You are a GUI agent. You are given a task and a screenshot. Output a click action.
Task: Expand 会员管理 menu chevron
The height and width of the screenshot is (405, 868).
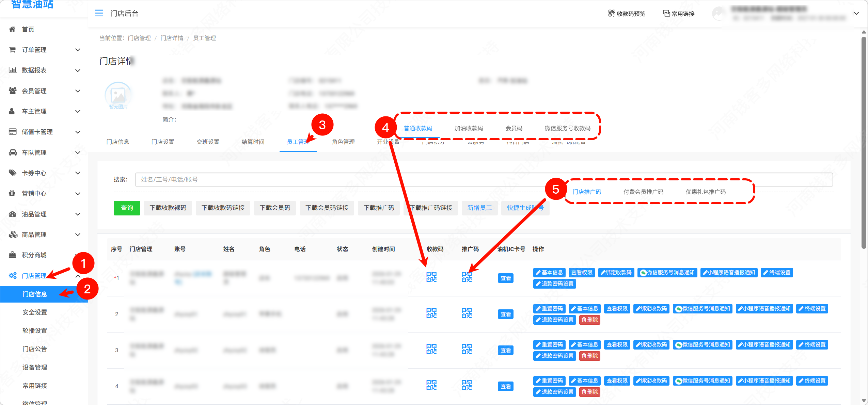click(78, 91)
